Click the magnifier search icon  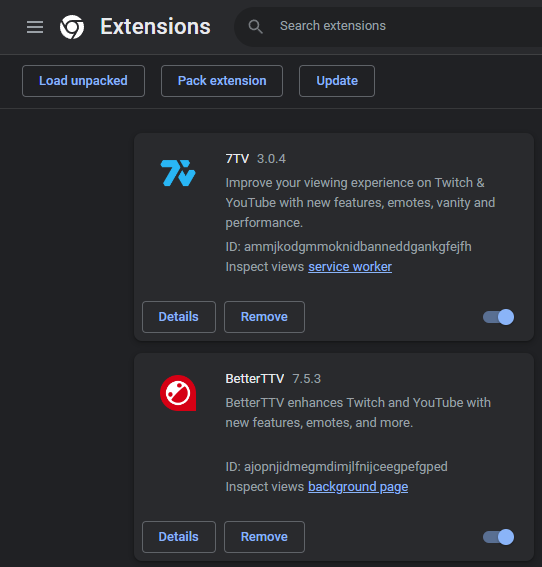pyautogui.click(x=255, y=27)
